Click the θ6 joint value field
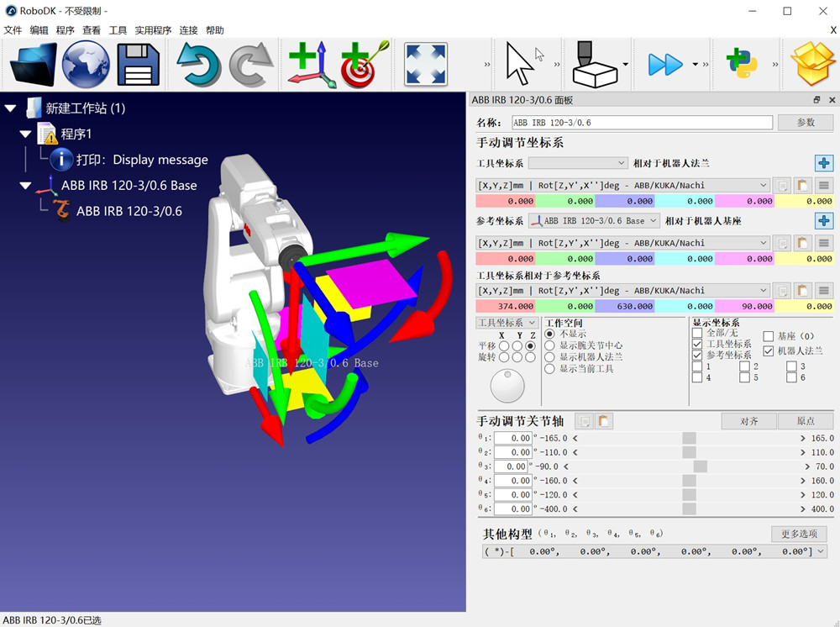The height and width of the screenshot is (627, 840). tap(513, 509)
